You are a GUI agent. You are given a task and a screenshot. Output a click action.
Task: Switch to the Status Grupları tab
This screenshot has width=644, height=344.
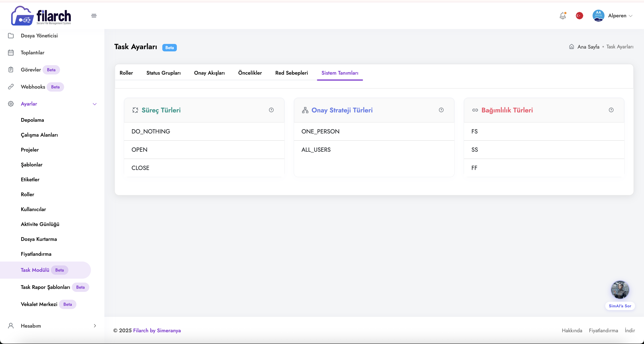pos(163,73)
